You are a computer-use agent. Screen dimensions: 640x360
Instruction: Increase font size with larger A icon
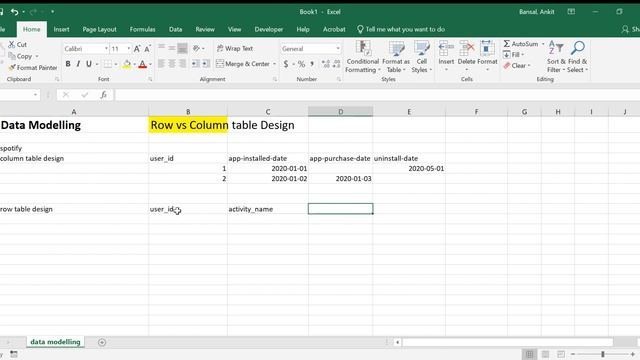[137, 49]
